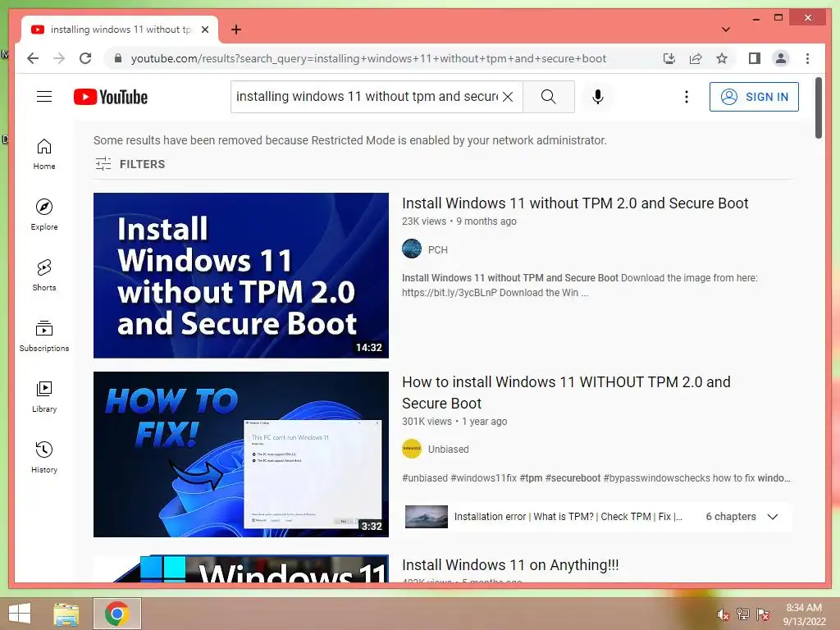Toggle Chrome side panel
The width and height of the screenshot is (840, 630).
click(755, 58)
